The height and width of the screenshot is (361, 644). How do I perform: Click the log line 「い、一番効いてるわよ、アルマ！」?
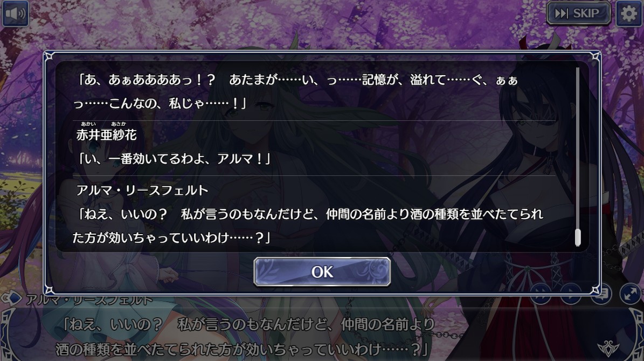[173, 159]
